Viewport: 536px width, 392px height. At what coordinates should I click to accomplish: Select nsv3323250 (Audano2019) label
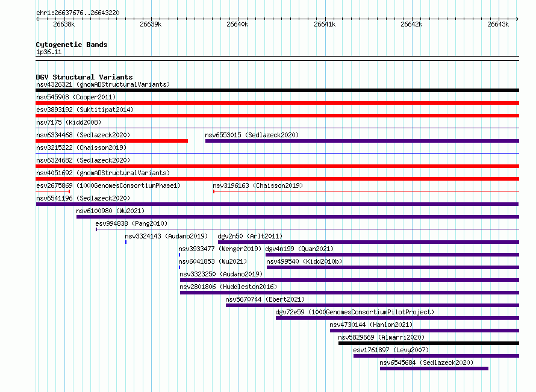[221, 274]
